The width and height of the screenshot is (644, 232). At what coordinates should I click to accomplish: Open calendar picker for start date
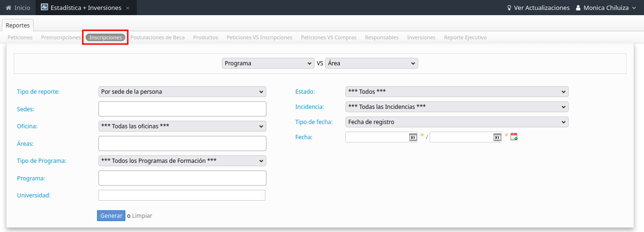point(413,137)
